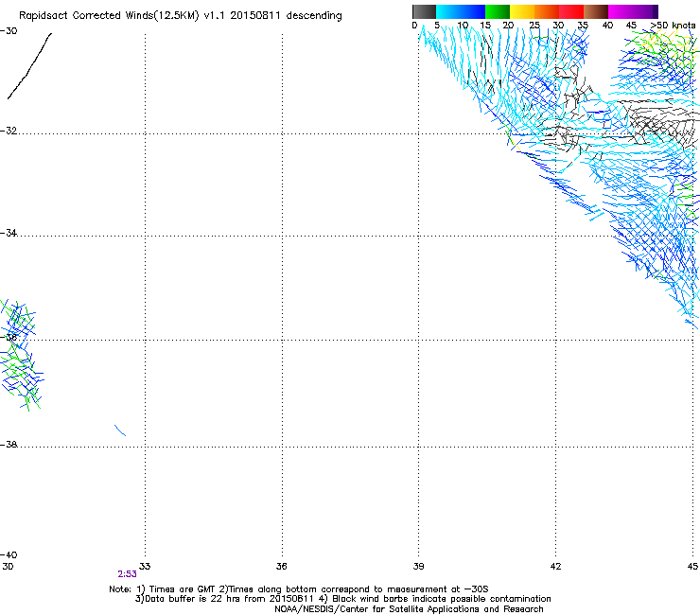The image size is (700, 615).
Task: Click the longitude label '30' at bottom left
Action: coord(8,567)
